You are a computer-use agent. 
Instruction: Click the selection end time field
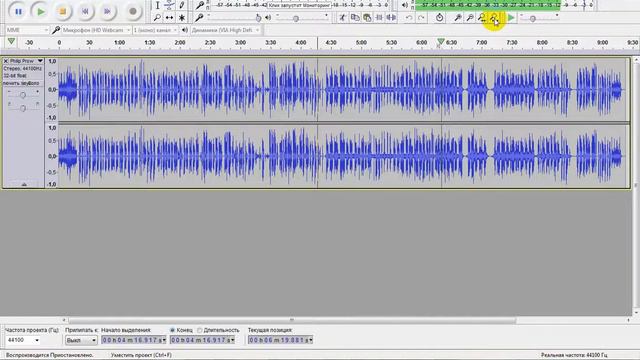[x=202, y=340]
